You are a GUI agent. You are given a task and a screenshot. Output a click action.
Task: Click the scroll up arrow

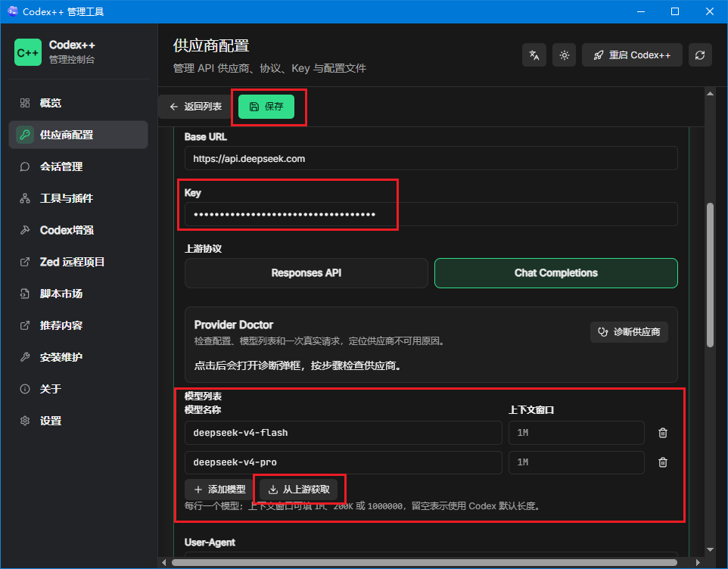710,94
